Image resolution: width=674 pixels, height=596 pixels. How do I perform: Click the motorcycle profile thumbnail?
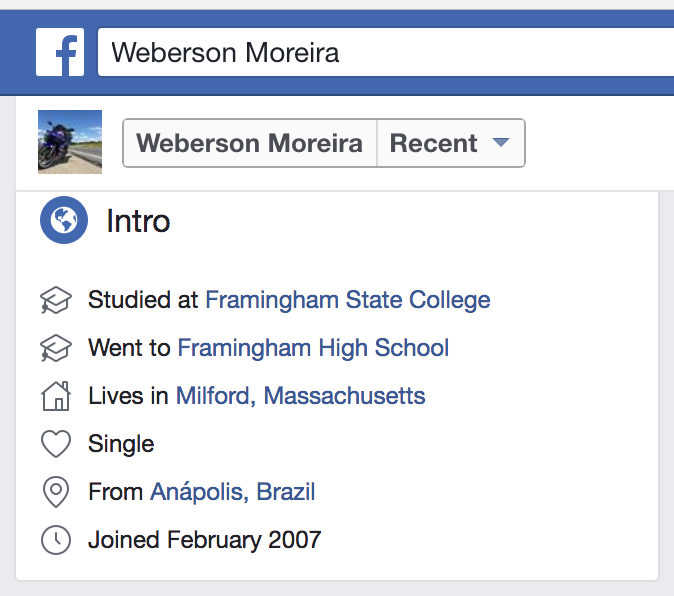(70, 142)
